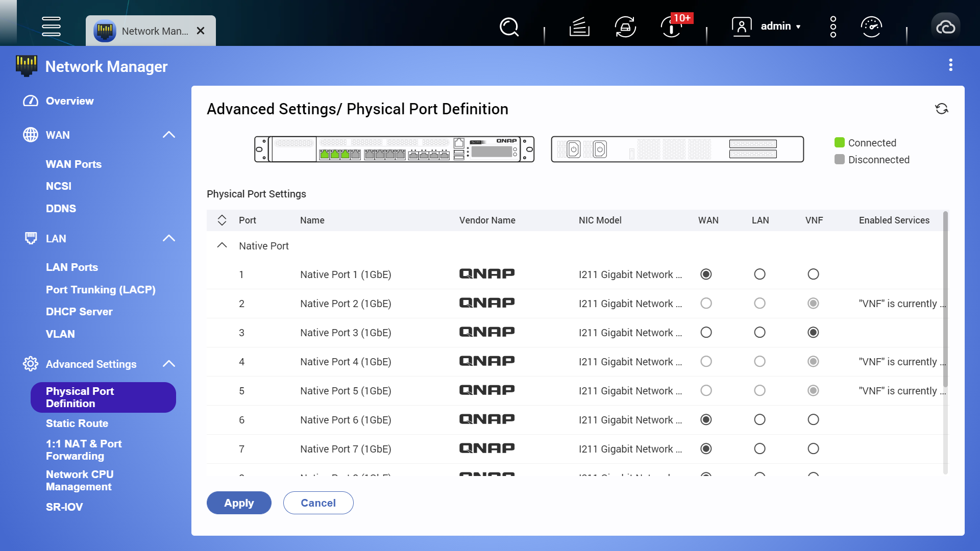Viewport: 980px width, 551px height.
Task: Open the dashboard gauge icon
Action: (871, 27)
